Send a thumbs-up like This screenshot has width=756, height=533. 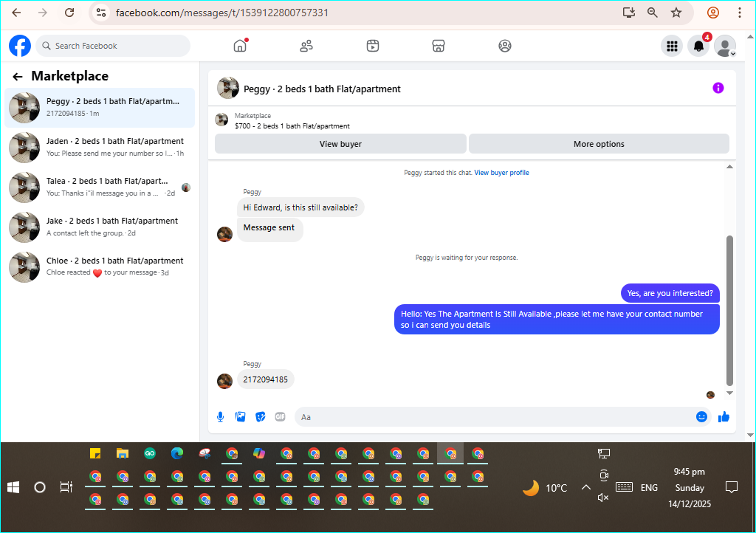(x=724, y=417)
